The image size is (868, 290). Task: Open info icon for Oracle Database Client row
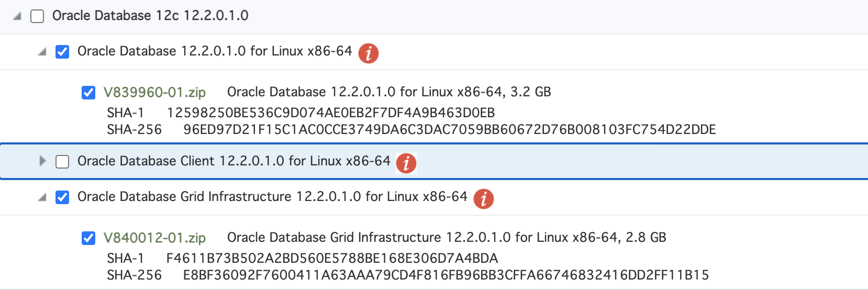click(x=406, y=163)
